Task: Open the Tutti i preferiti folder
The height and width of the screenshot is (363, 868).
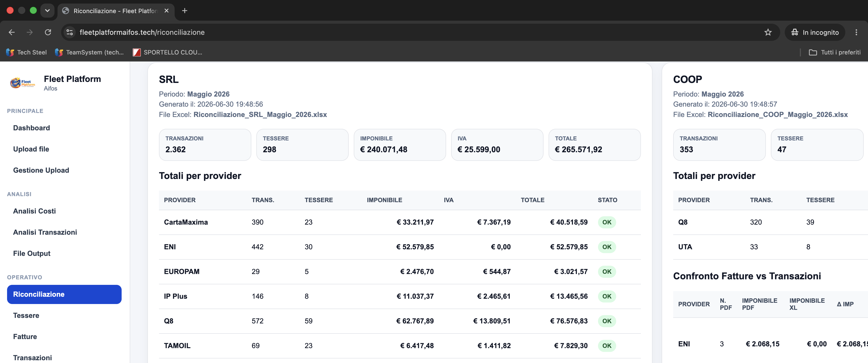Action: pos(835,52)
